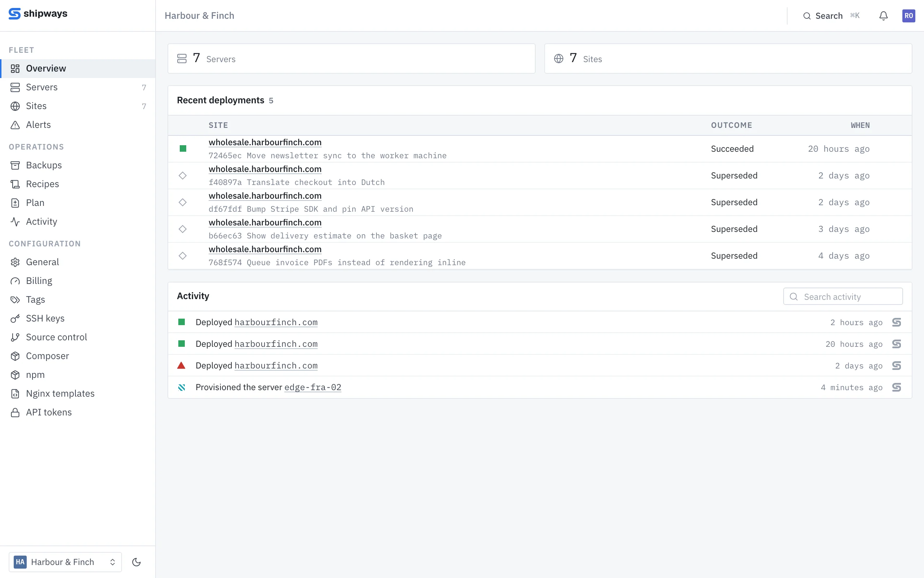Click the Recent deployments heading

click(220, 100)
